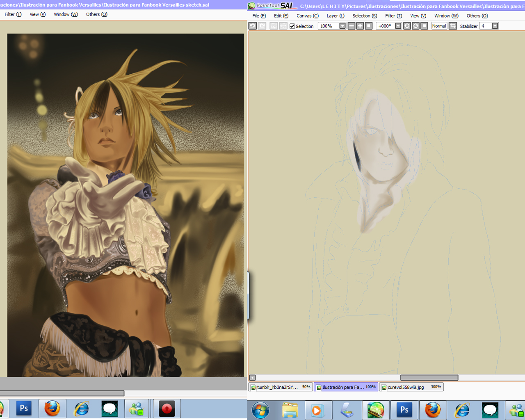Open View (V) menu in sketch.sai window
This screenshot has height=420, width=525.
[38, 14]
